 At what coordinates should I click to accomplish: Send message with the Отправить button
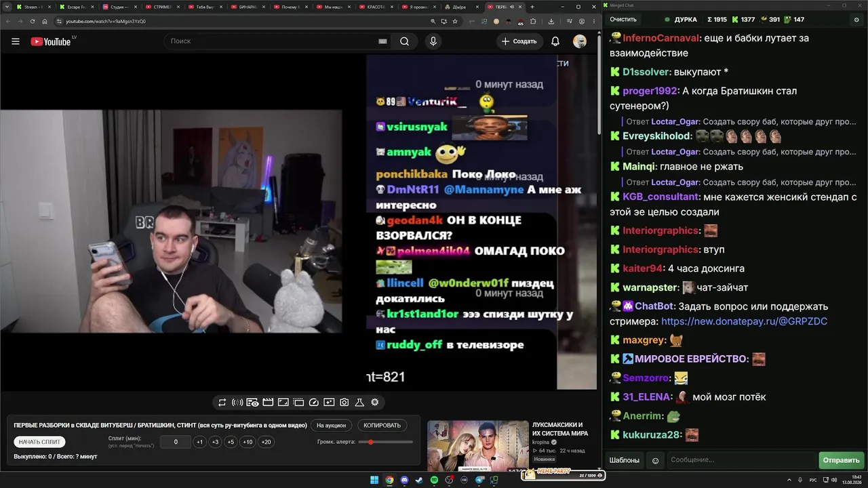[x=841, y=460]
